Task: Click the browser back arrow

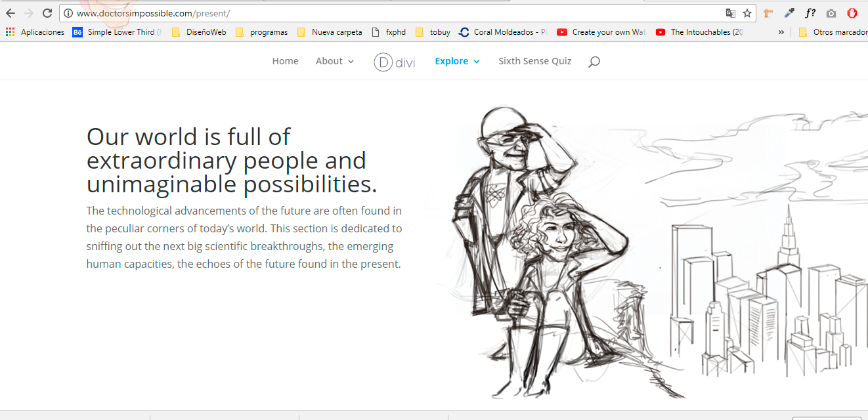Action: (x=11, y=13)
